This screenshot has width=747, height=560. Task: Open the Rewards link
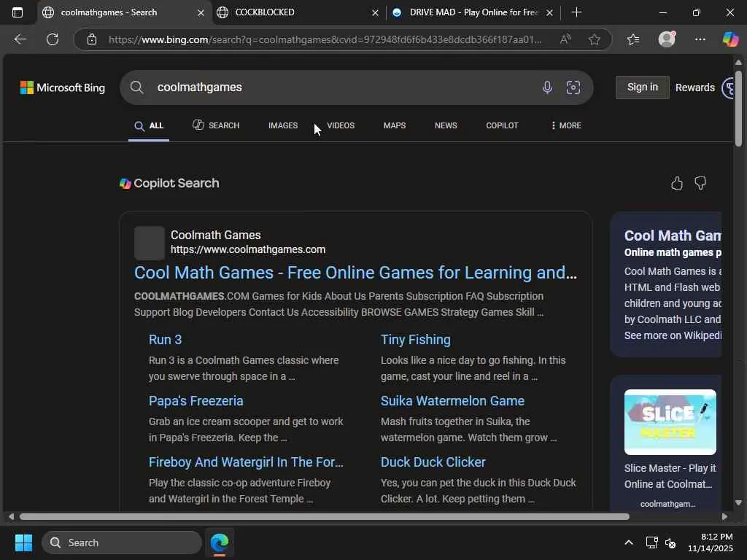[x=694, y=87]
